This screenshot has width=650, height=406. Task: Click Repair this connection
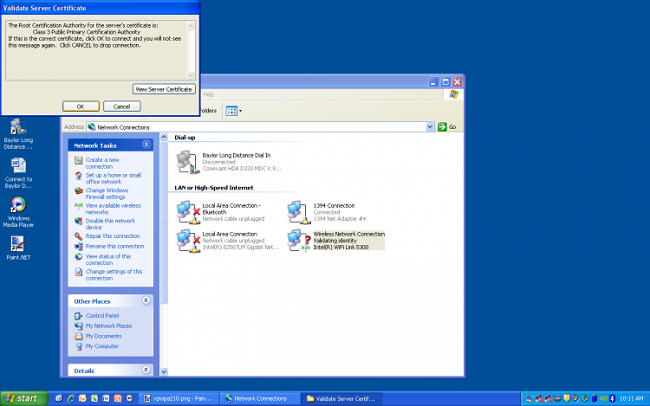pos(113,236)
